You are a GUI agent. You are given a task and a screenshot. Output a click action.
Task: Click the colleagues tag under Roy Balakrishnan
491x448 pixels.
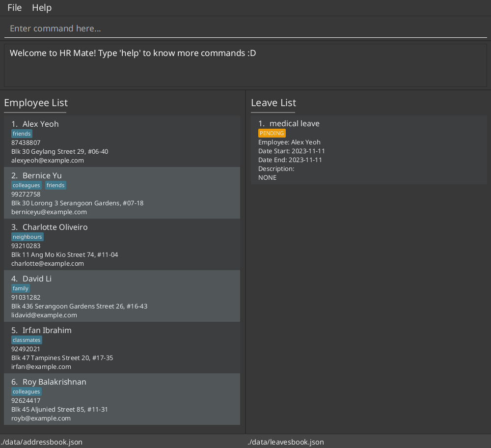coord(27,392)
